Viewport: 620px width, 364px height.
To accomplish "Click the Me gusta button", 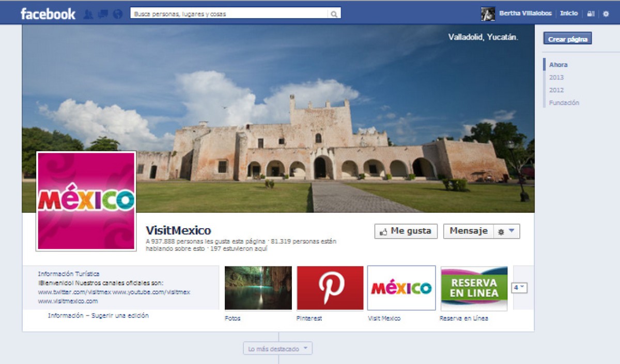I will (x=406, y=231).
